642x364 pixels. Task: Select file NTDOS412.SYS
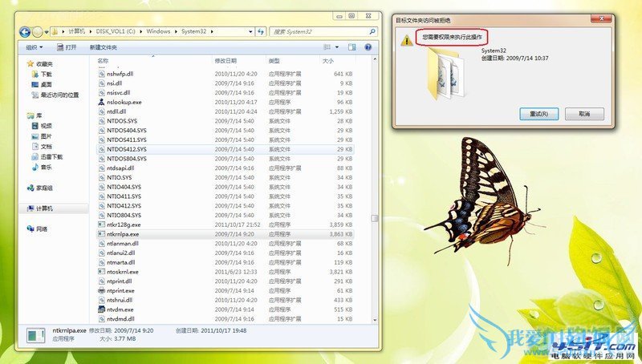point(226,149)
